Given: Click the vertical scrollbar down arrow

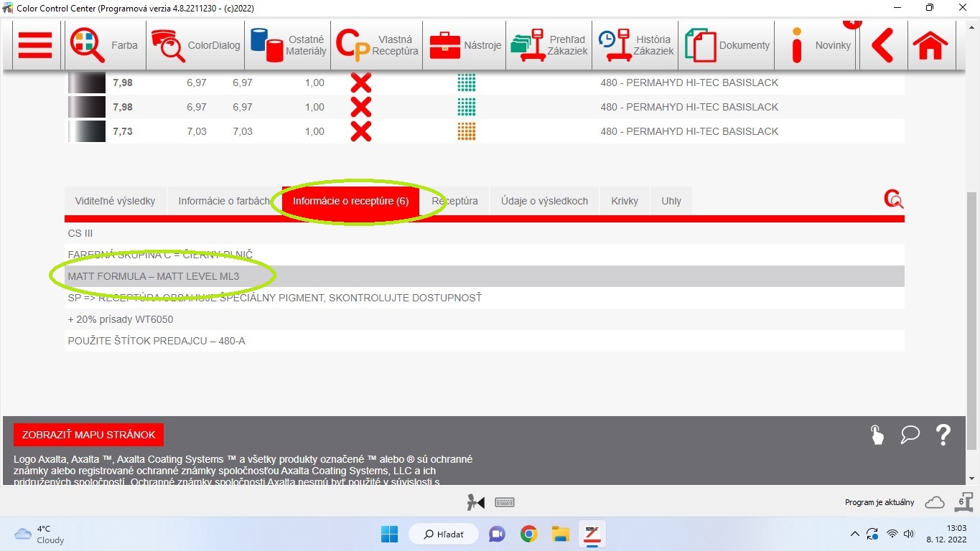Looking at the screenshot, I should pyautogui.click(x=972, y=479).
